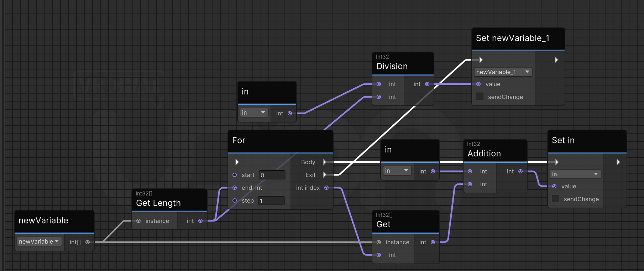Screen dimensions: 644x271
Task: Click the flow input arrow on Set newVariable_1
Action: [x=481, y=60]
